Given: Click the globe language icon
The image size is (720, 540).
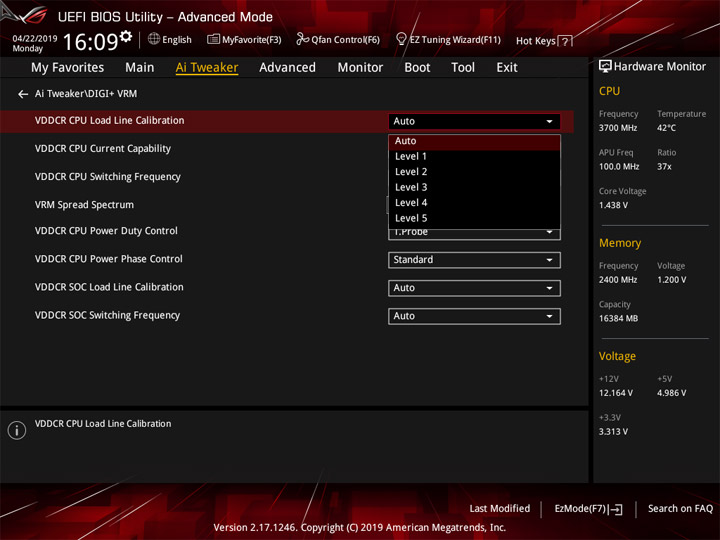Looking at the screenshot, I should click(x=154, y=39).
